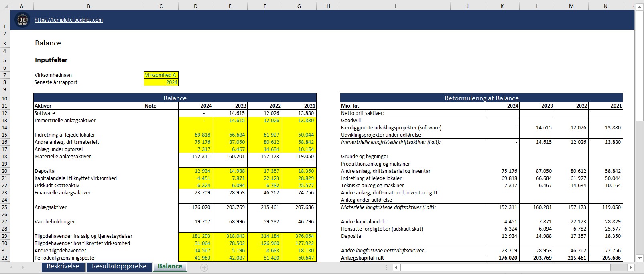Switch to the Resultatopgørelse sheet tab

[119, 267]
